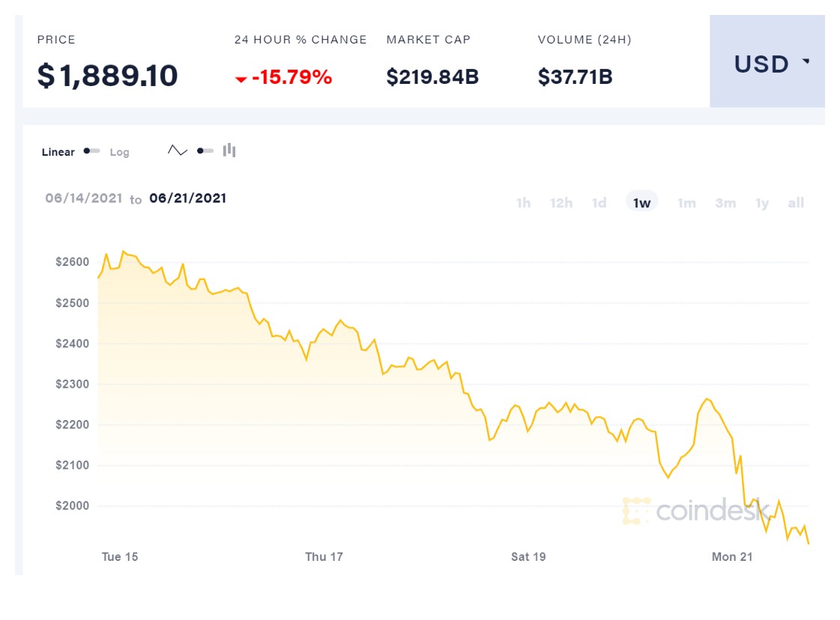Viewport: 840px width, 620px height.
Task: Select the 1y time range
Action: click(762, 203)
